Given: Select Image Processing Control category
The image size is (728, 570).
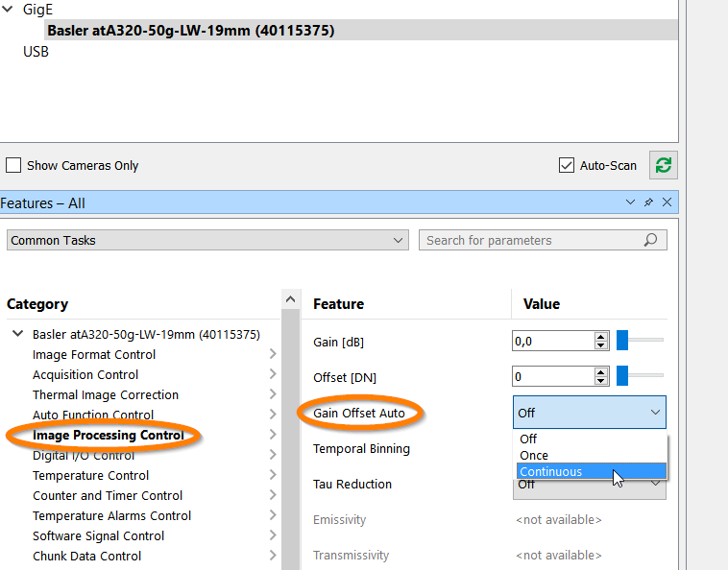Looking at the screenshot, I should pos(109,435).
